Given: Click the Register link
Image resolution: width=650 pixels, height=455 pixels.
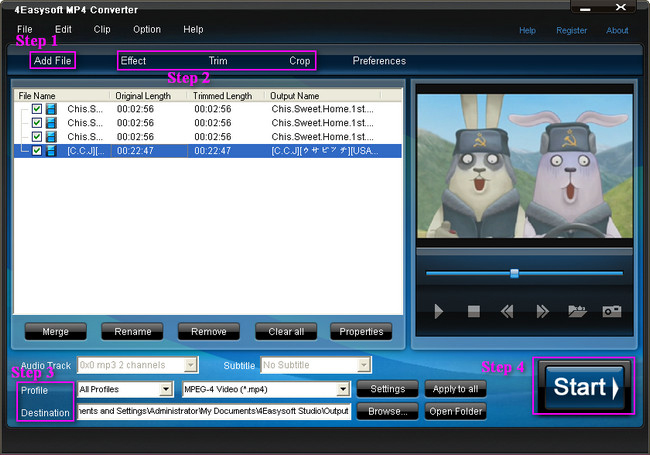Looking at the screenshot, I should click(571, 31).
